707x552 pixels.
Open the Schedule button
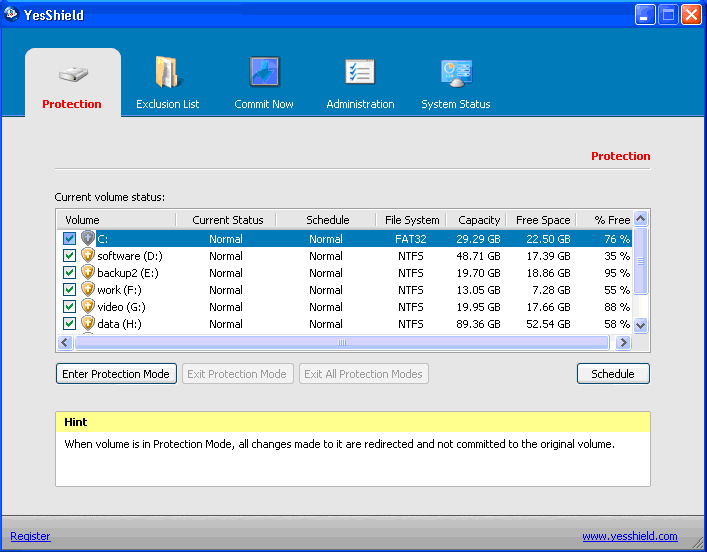(x=613, y=374)
